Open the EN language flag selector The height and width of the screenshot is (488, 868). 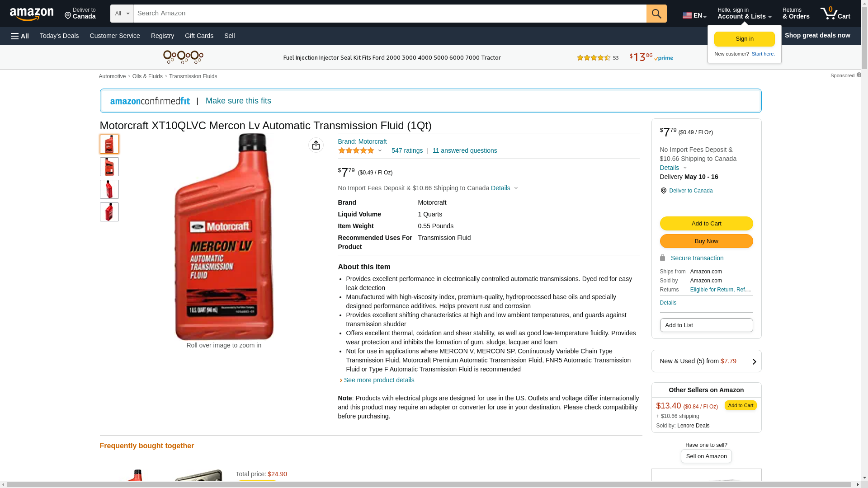694,15
